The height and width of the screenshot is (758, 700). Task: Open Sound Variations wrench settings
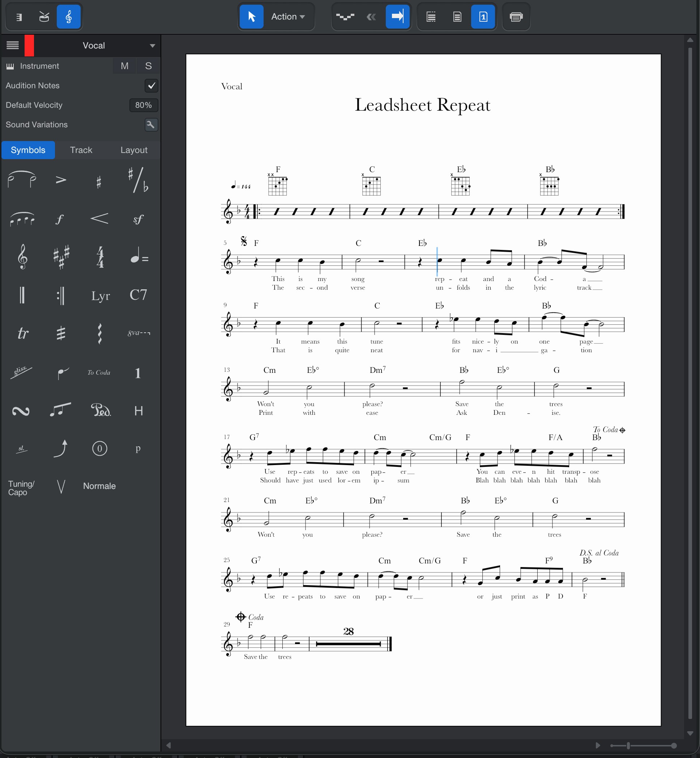(151, 125)
